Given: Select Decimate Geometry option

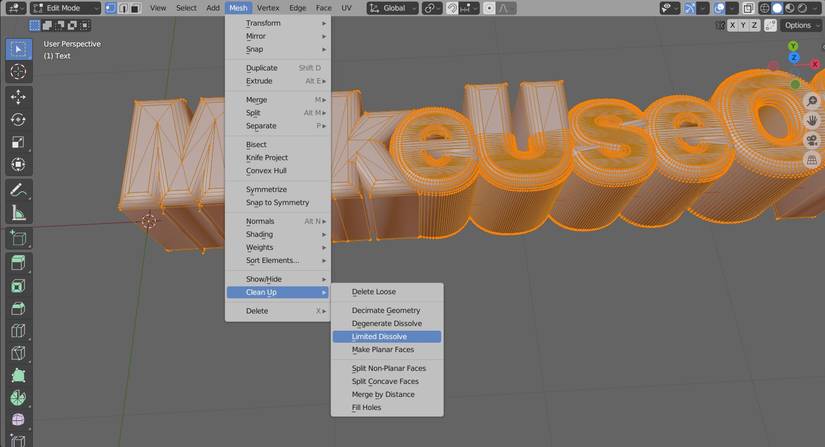Looking at the screenshot, I should (x=386, y=310).
